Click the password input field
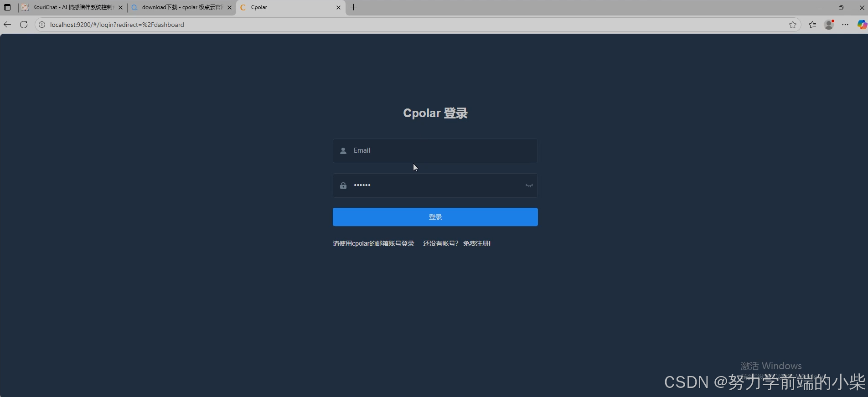This screenshot has height=397, width=868. click(x=435, y=186)
